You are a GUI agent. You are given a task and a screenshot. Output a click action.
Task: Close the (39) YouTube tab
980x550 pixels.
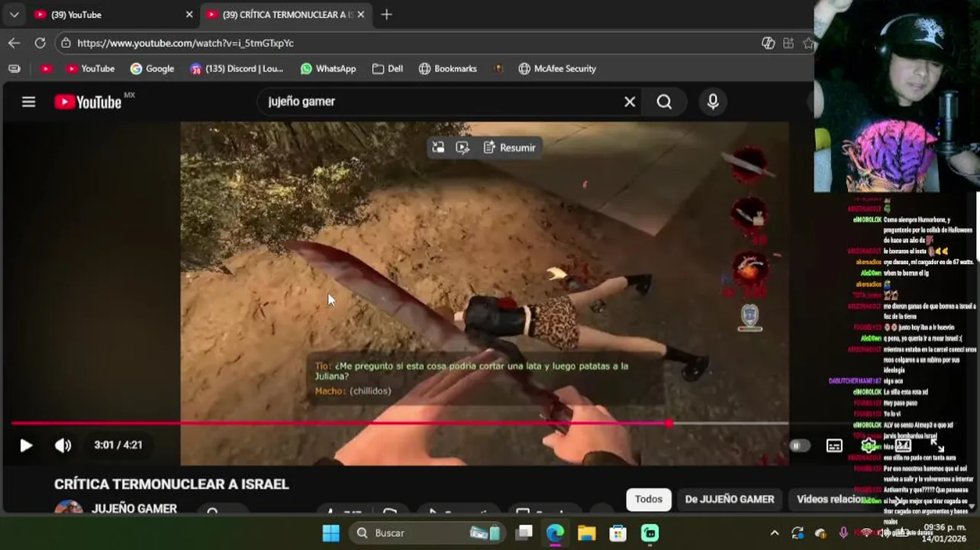189,15
